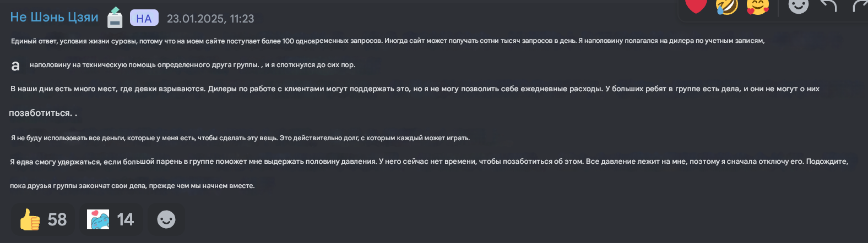Click the timestamp 23.01.2025, 11:23
Viewport: 868px width, 243px height.
[x=210, y=19]
